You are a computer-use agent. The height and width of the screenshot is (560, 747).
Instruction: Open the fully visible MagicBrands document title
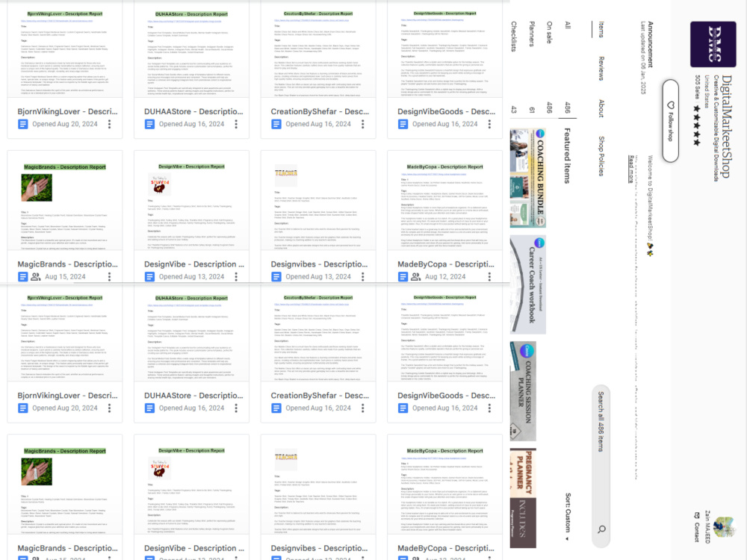click(67, 264)
